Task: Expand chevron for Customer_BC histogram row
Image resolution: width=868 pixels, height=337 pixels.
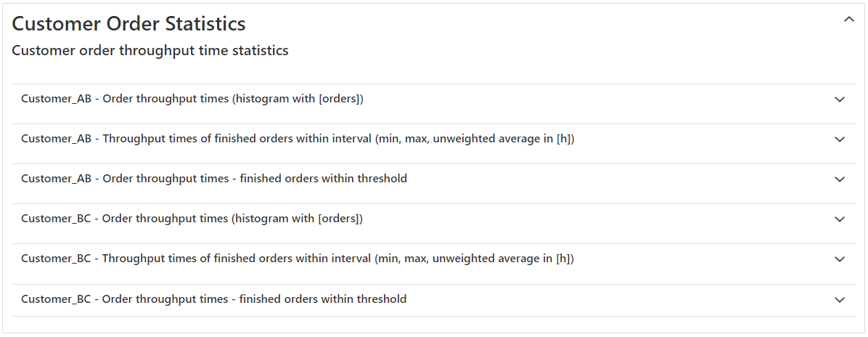Action: pyautogui.click(x=840, y=219)
